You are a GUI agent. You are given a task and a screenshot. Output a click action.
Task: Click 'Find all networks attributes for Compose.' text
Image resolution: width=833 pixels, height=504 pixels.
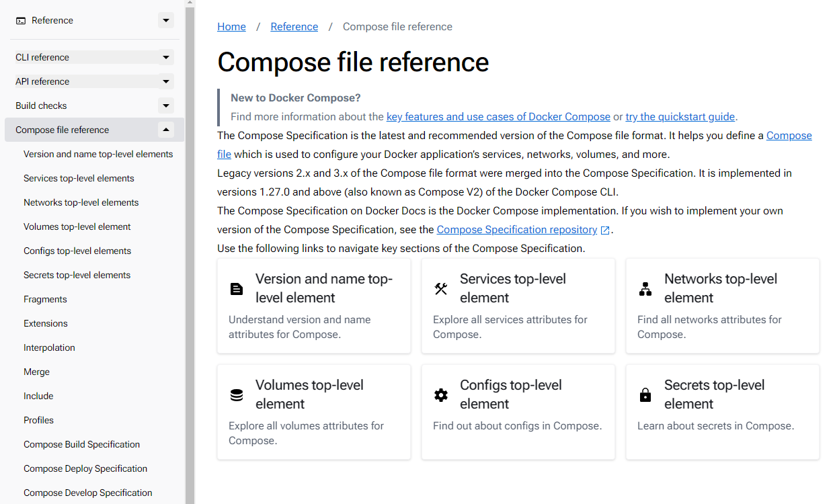click(709, 327)
